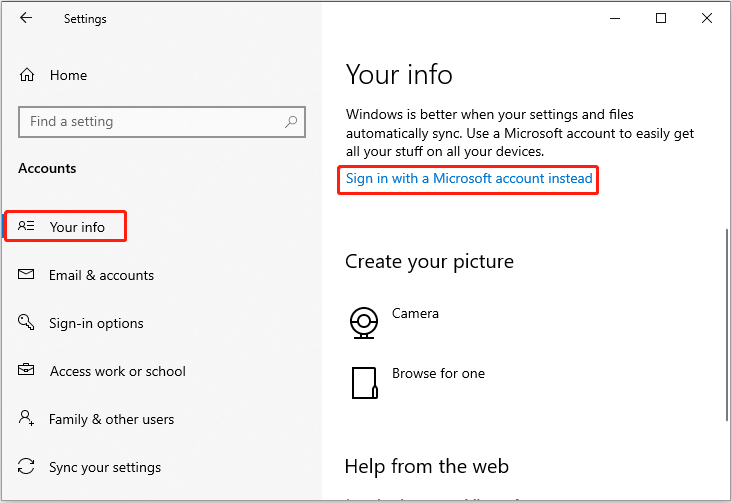Click the add-person family icon
Screen dimensions: 732x503
pyautogui.click(x=26, y=418)
